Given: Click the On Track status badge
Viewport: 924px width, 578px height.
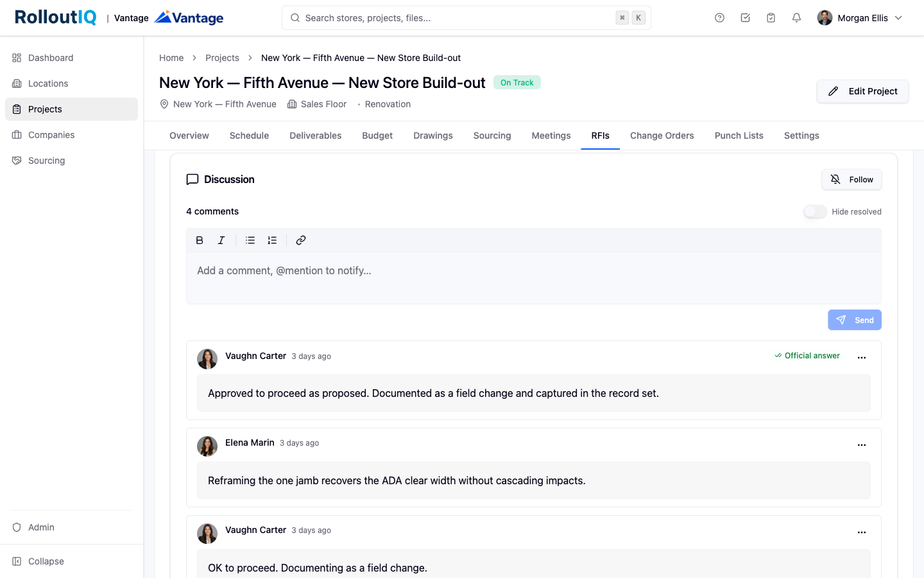Looking at the screenshot, I should 517,82.
